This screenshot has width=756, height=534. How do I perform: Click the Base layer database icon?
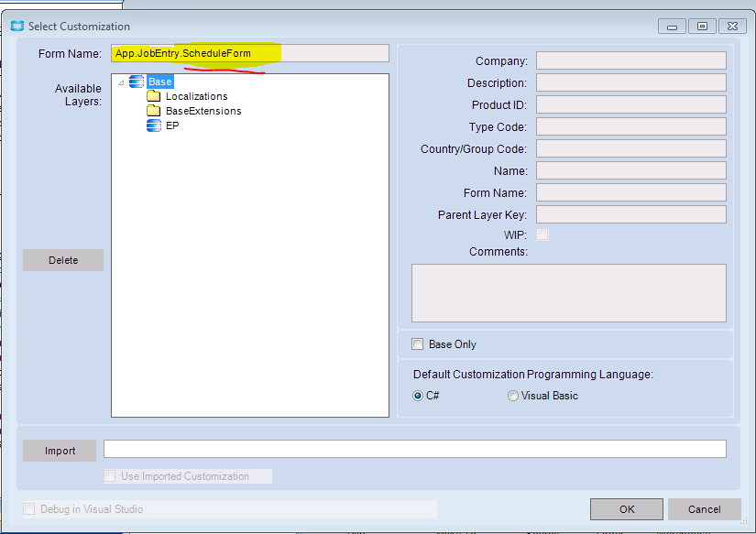point(137,82)
